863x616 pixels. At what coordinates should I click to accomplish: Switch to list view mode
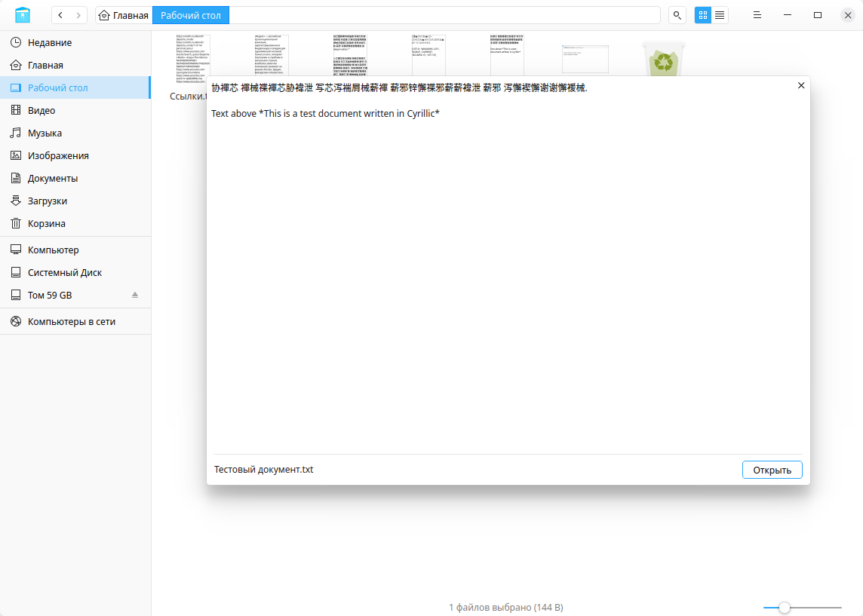coord(720,15)
